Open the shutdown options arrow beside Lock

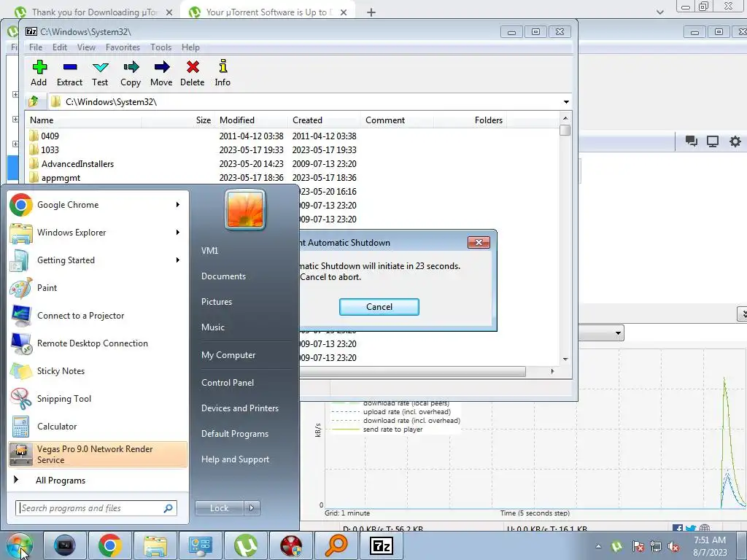coord(252,508)
